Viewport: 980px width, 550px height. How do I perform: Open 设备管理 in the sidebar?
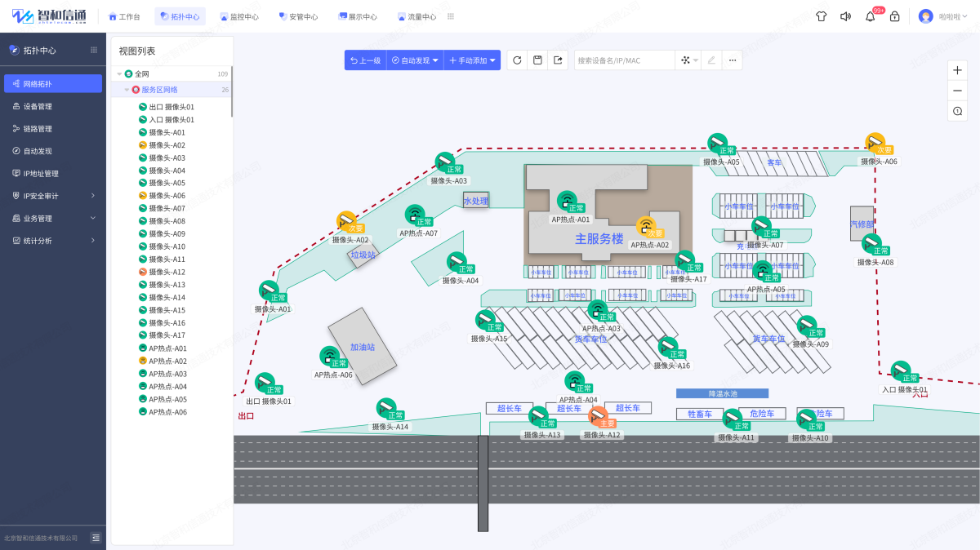point(38,106)
